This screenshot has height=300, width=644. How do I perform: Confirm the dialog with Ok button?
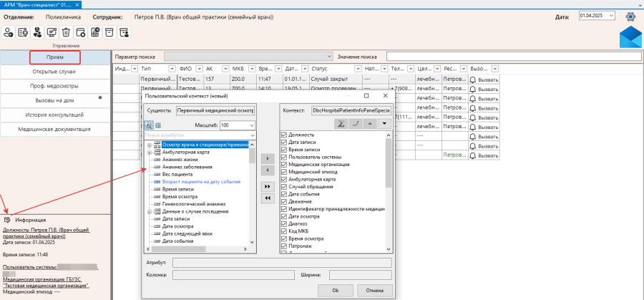335,290
